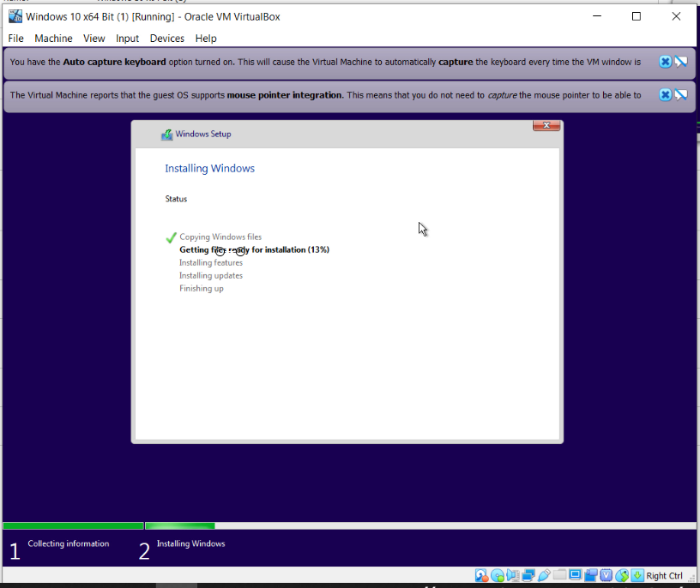The height and width of the screenshot is (588, 700).
Task: Click the mouse pointer integration notification text
Action: click(x=325, y=95)
